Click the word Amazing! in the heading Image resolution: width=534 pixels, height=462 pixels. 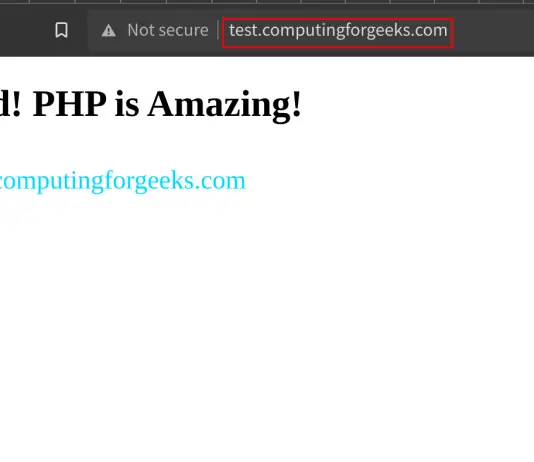coord(224,105)
